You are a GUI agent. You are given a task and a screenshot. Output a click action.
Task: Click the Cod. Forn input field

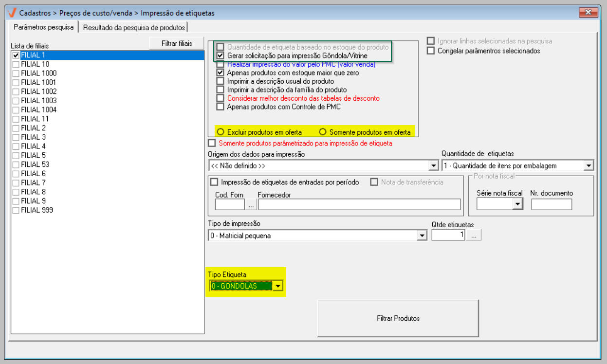(x=230, y=204)
